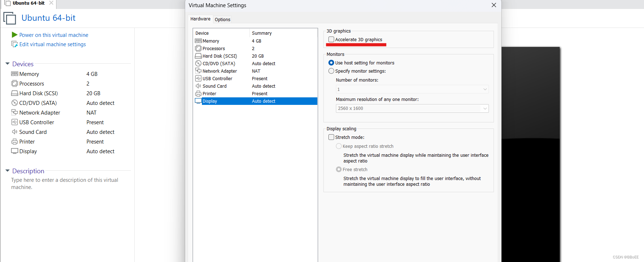The width and height of the screenshot is (644, 262).
Task: Click the green Power on play icon
Action: click(15, 35)
